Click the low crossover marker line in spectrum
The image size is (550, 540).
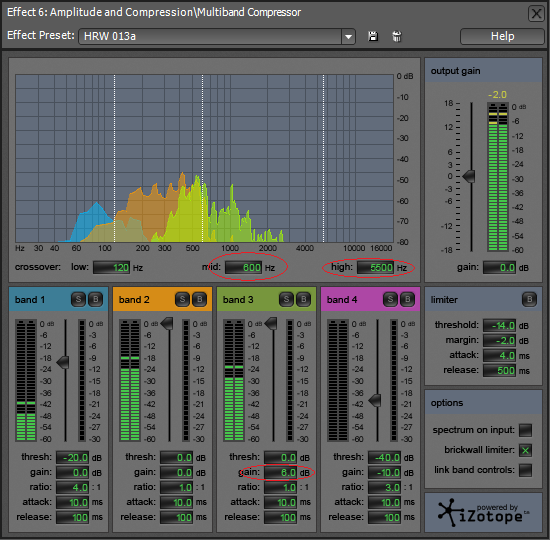point(114,158)
